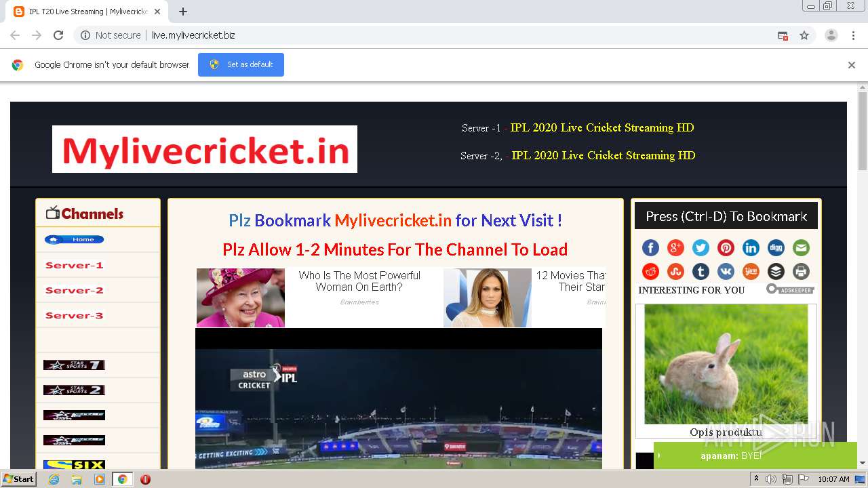Image resolution: width=868 pixels, height=488 pixels.
Task: Open the rabbit product ad thumbnail
Action: coord(726,364)
